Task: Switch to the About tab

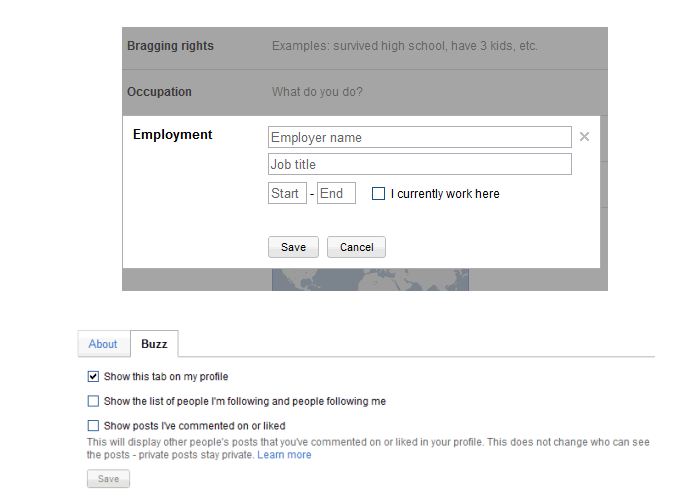Action: (x=103, y=344)
